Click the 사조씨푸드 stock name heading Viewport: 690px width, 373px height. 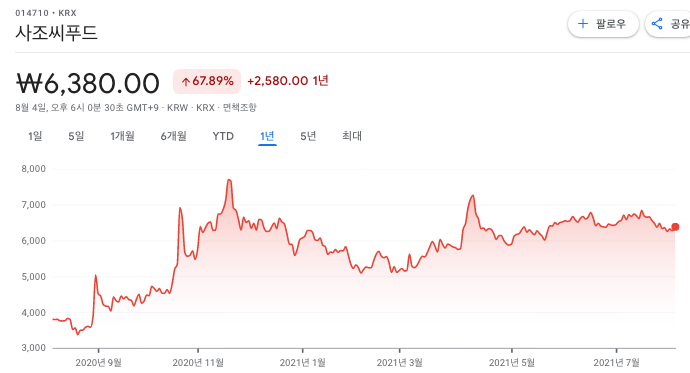[56, 33]
